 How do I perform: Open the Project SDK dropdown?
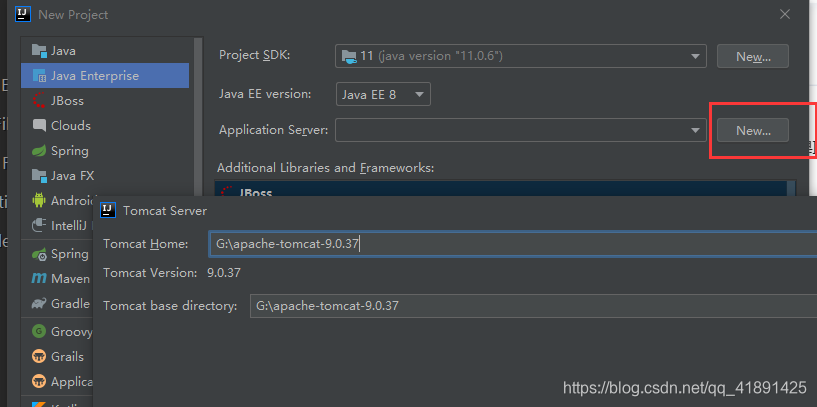coord(521,56)
